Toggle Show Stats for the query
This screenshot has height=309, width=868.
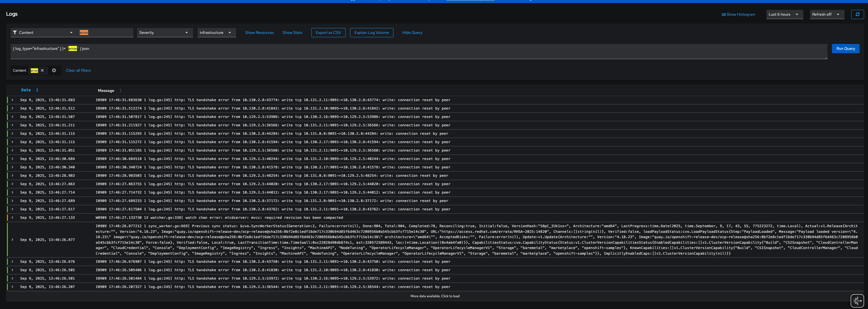[292, 33]
